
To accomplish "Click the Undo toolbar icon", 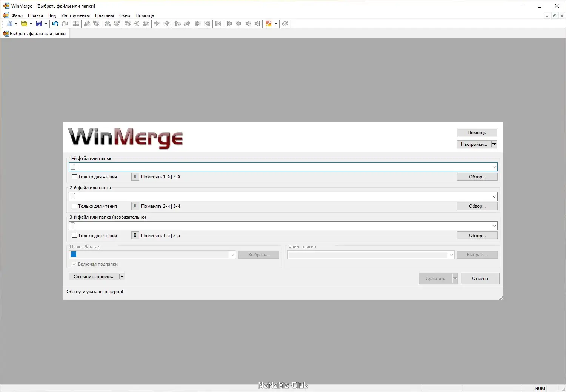I will click(55, 23).
